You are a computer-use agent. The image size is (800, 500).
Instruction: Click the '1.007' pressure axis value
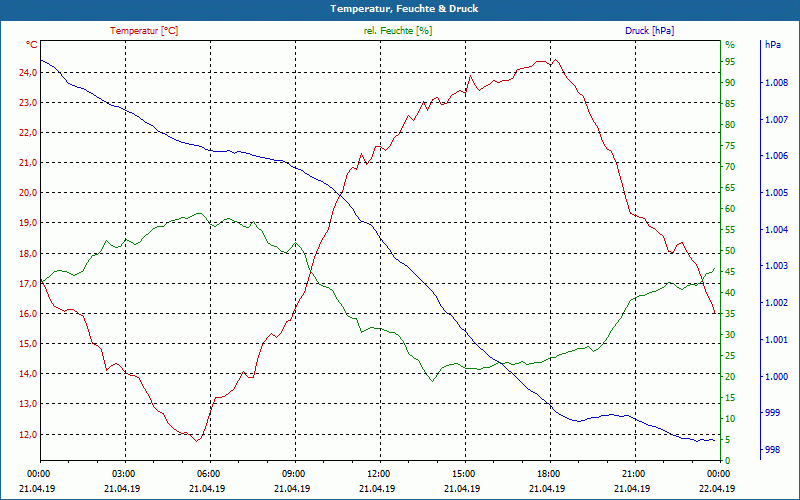tap(777, 119)
